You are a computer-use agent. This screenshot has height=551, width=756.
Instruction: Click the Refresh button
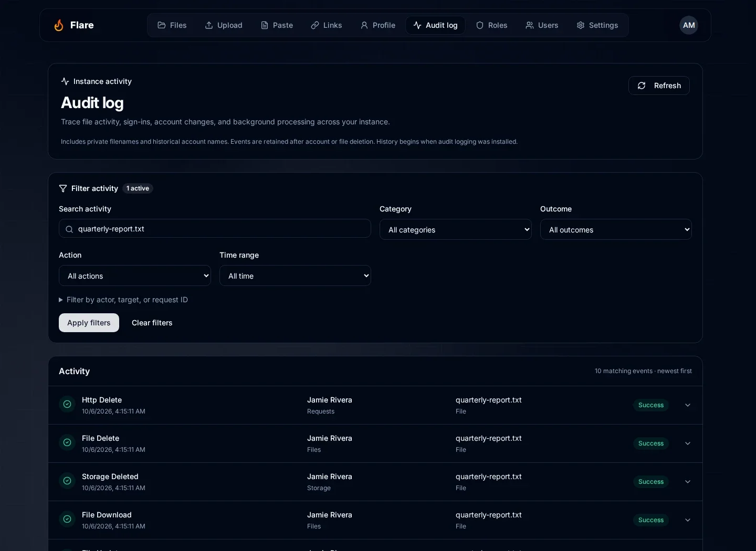(x=659, y=86)
